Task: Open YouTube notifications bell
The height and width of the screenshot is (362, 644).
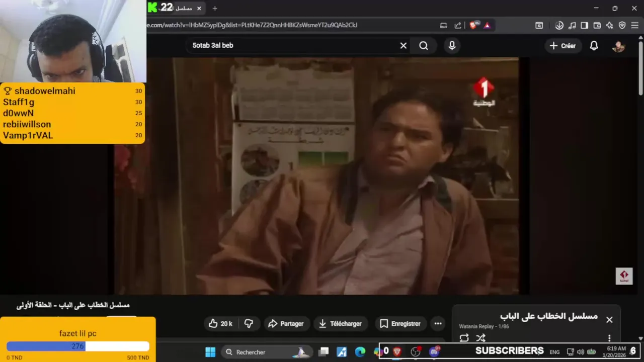Action: (594, 46)
